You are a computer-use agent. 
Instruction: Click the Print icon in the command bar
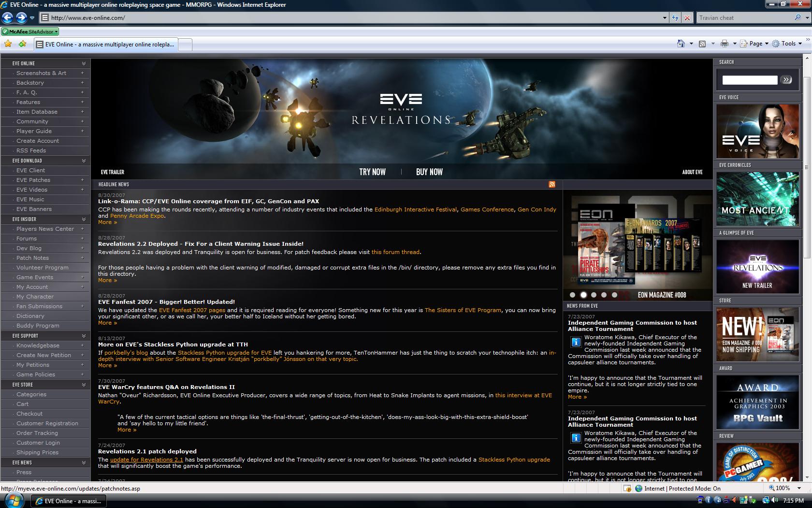pos(724,44)
